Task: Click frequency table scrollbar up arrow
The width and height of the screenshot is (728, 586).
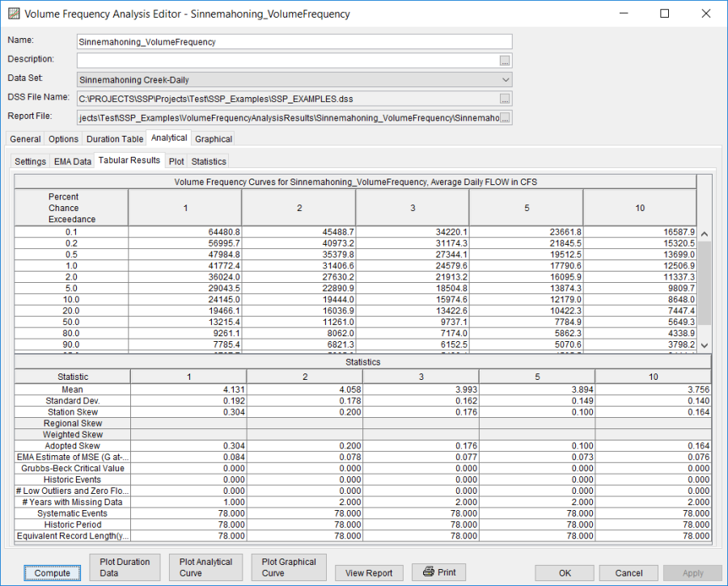Action: coord(705,234)
